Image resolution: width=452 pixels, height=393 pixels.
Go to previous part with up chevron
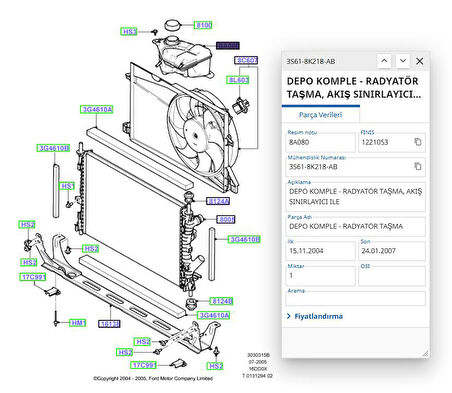click(x=384, y=61)
